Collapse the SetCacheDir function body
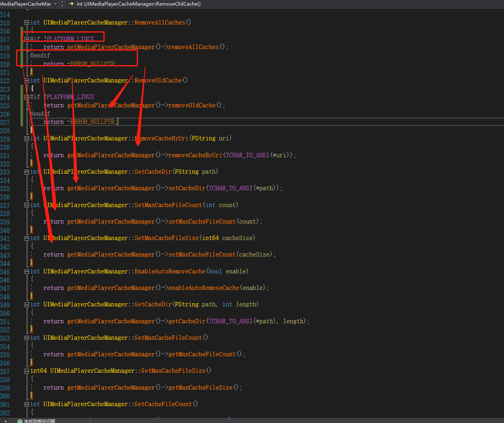The image size is (504, 423). point(26,171)
